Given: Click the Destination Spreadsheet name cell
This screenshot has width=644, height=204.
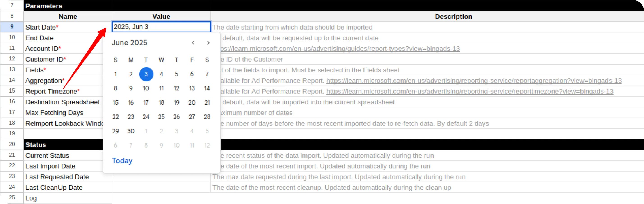Looking at the screenshot, I should [x=64, y=102].
